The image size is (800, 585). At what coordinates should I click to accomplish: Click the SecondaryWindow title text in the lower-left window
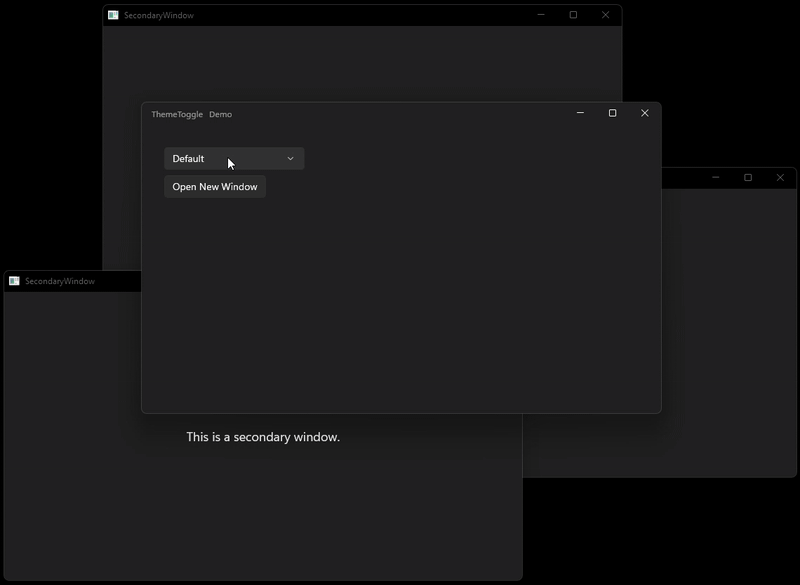pyautogui.click(x=61, y=280)
